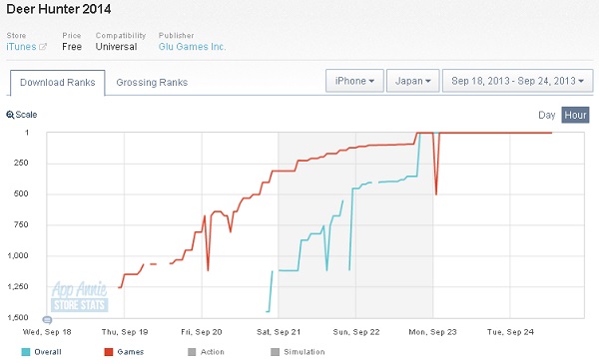Open the iTunes store link
Screen dimensions: 599x364
point(21,47)
